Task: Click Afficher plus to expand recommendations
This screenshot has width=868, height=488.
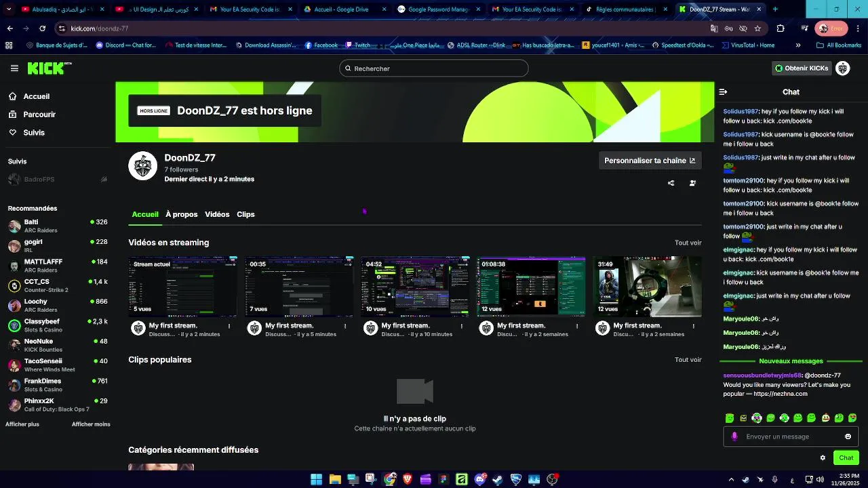Action: (x=22, y=424)
